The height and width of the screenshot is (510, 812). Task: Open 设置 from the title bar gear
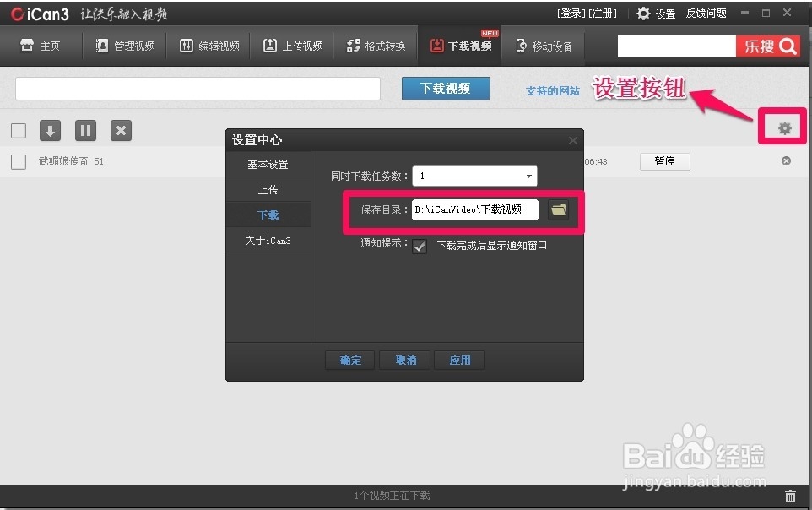(643, 13)
